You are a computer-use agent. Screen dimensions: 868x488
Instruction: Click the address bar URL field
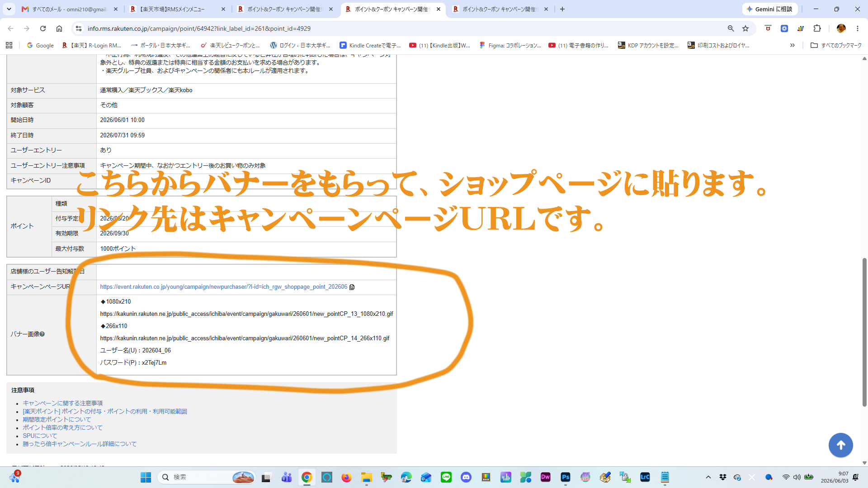point(402,28)
